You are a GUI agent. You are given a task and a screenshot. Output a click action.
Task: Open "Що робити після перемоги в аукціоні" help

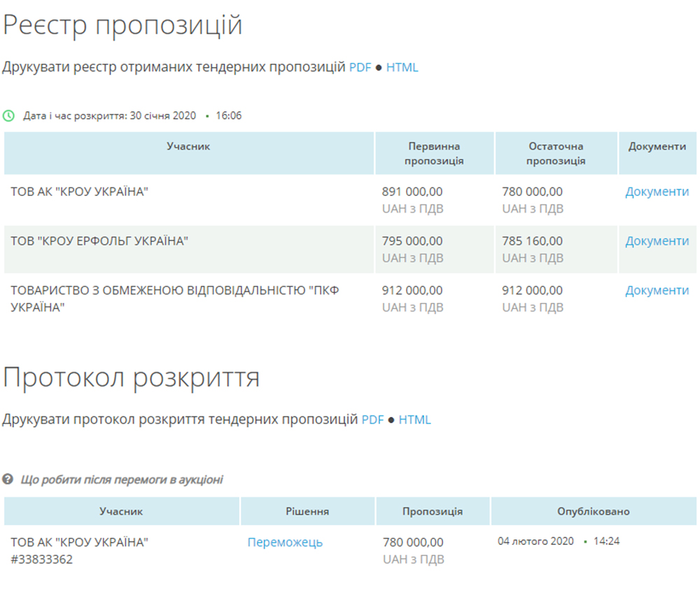[121, 480]
